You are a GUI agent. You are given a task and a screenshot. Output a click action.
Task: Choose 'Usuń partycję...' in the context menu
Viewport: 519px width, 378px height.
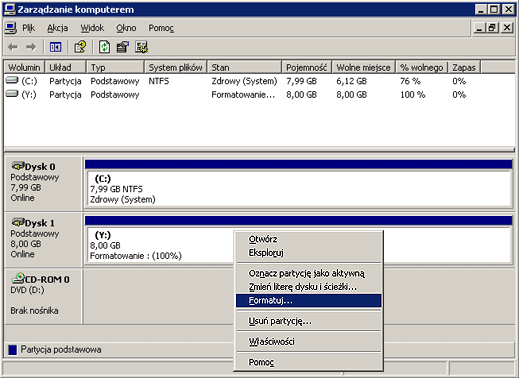(x=309, y=321)
